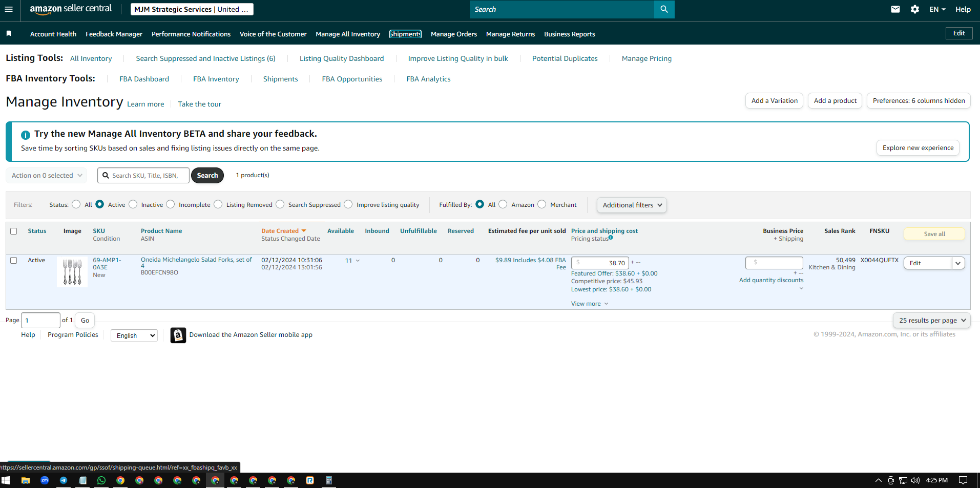980x488 pixels.
Task: Select Fulfilled By Merchant radio
Action: 542,204
